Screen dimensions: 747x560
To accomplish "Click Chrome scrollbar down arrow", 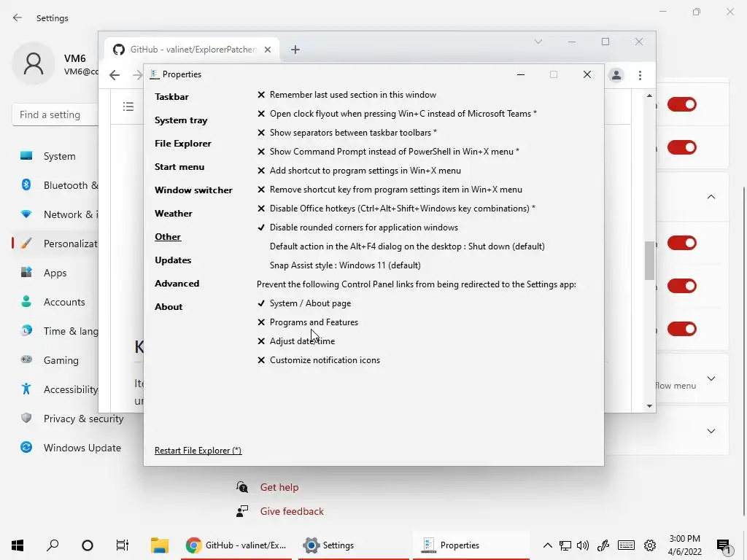I will [x=649, y=406].
